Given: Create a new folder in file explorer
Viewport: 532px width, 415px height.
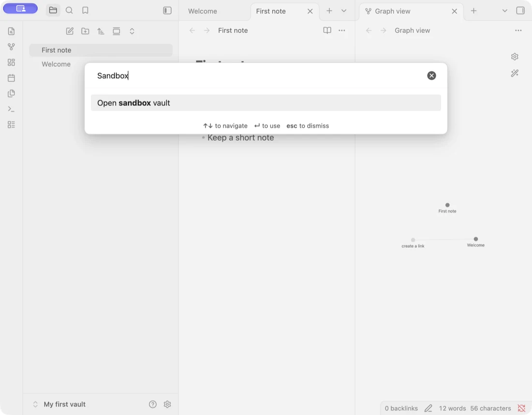Looking at the screenshot, I should (x=85, y=31).
